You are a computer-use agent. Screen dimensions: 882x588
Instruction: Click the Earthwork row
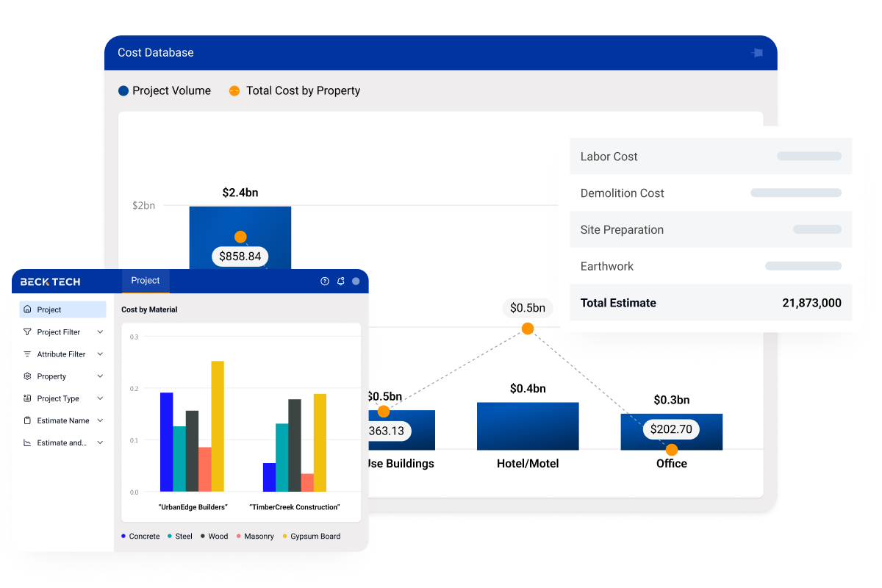pos(711,266)
